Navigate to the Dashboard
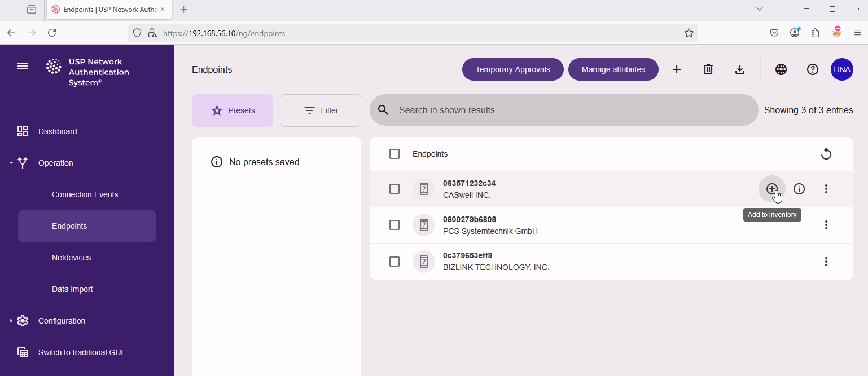The height and width of the screenshot is (376, 868). pos(57,131)
